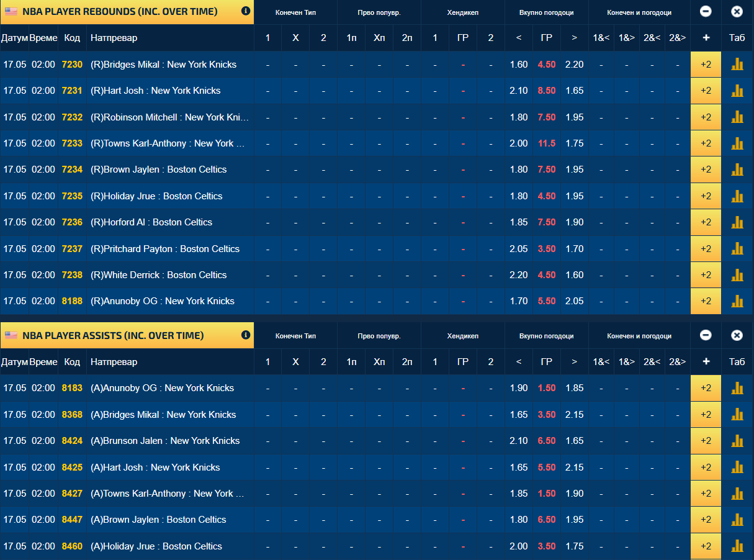Viewport: 754px width, 560px height.
Task: Open stats chart icon for Horford Al rebounds
Action: pos(737,222)
